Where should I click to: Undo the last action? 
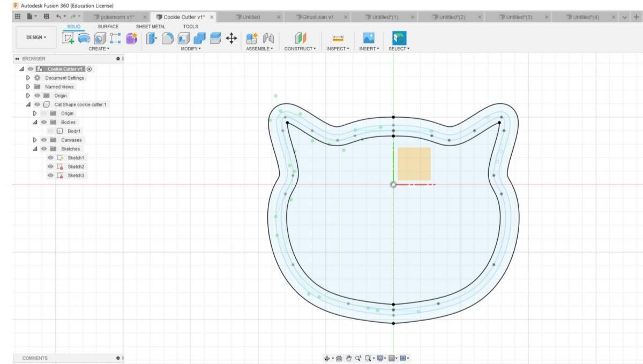click(59, 17)
